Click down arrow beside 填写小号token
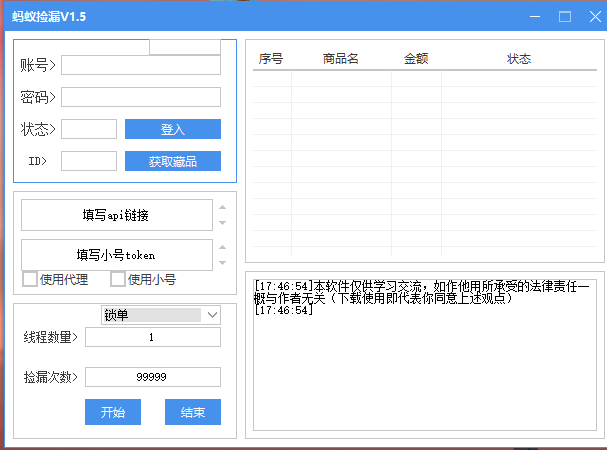 click(223, 263)
